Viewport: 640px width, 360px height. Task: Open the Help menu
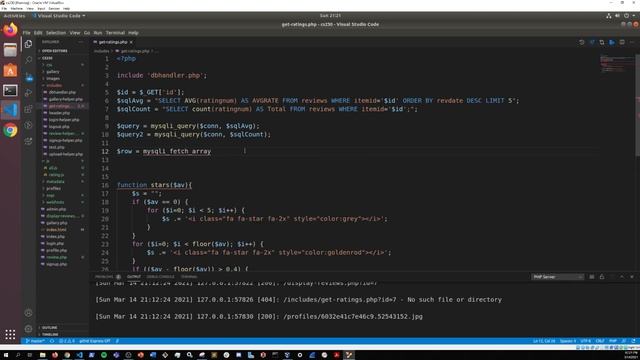(133, 33)
